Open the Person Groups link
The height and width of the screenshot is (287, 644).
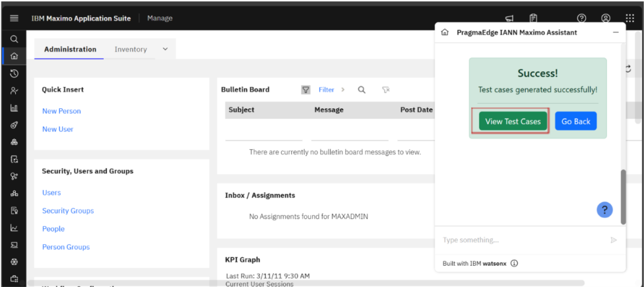(x=66, y=247)
